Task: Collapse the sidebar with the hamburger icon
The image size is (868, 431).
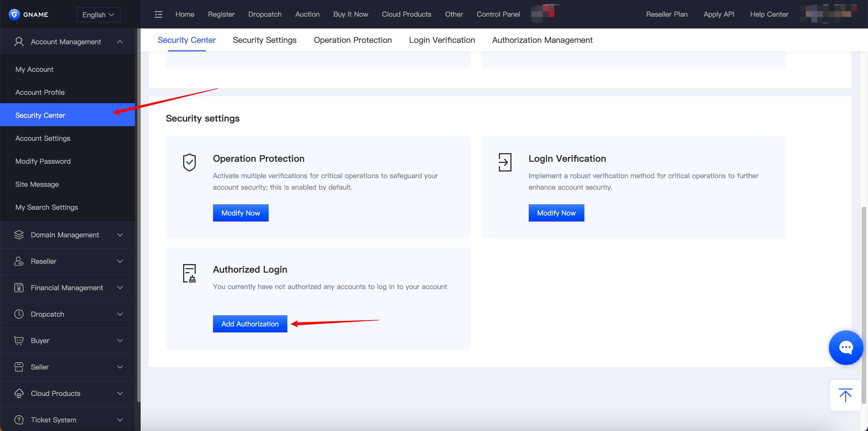Action: tap(158, 14)
